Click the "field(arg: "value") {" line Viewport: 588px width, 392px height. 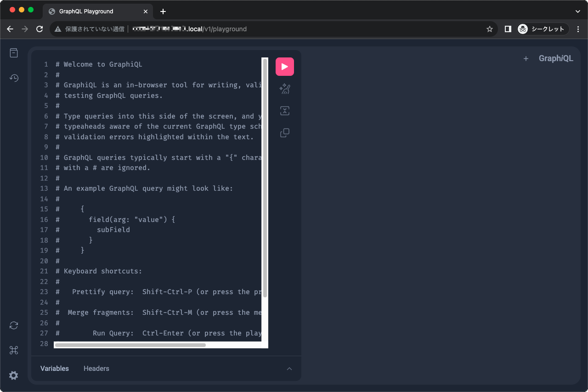pyautogui.click(x=132, y=220)
